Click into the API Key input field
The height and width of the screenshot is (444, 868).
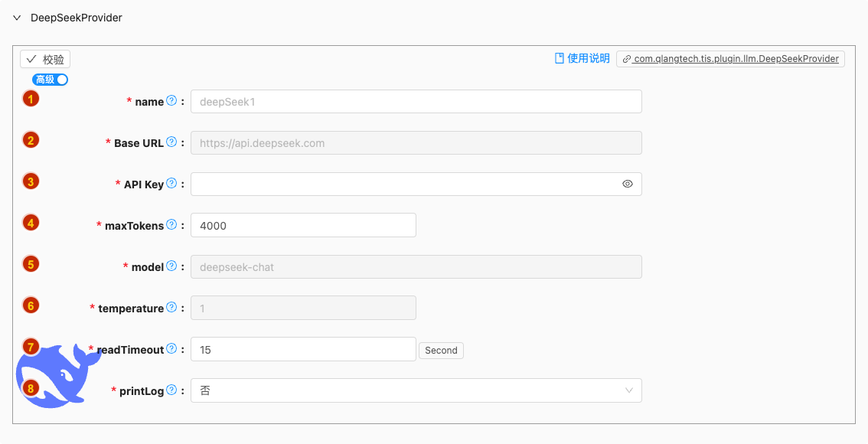pos(406,184)
